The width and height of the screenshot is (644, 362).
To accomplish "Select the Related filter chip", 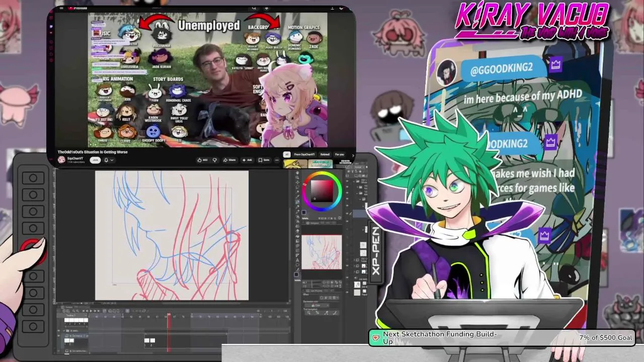I will (325, 154).
